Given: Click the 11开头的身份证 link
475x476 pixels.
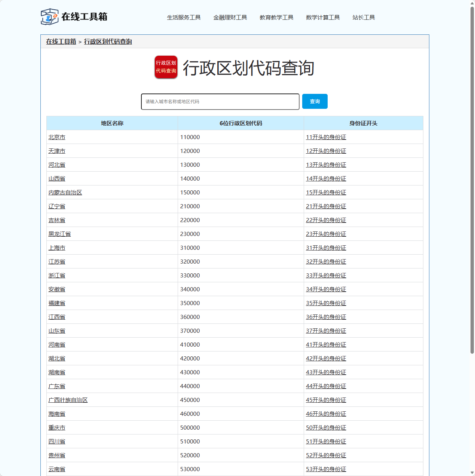Looking at the screenshot, I should [326, 137].
